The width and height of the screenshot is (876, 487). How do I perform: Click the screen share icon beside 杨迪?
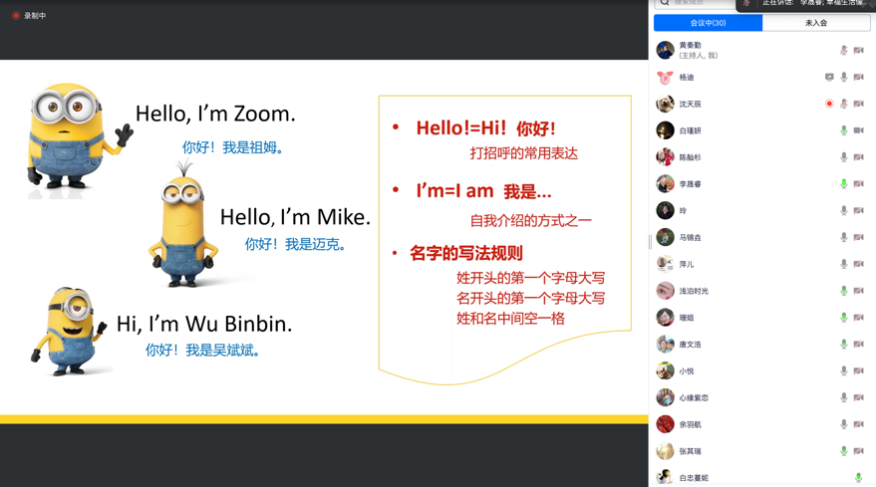pyautogui.click(x=829, y=77)
